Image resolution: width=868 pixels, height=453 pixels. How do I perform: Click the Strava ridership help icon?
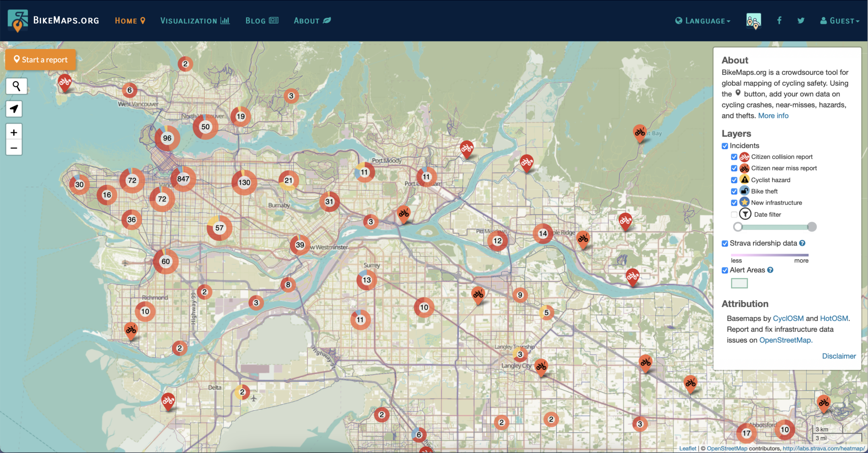point(802,243)
